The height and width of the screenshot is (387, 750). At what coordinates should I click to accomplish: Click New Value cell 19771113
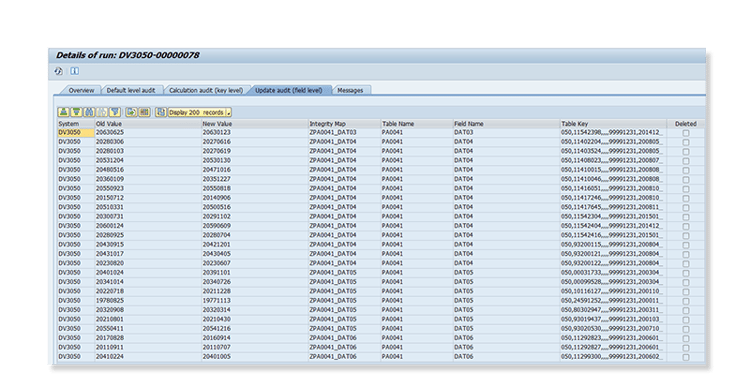pos(254,300)
